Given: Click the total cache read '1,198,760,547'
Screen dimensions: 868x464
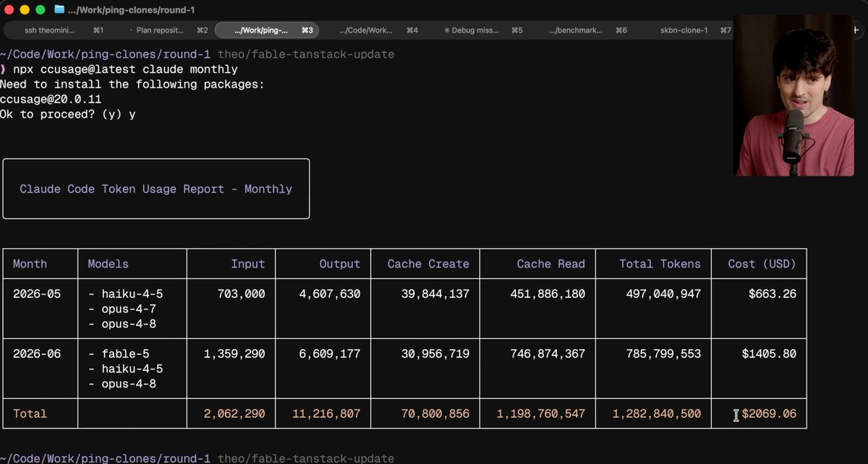Looking at the screenshot, I should [x=540, y=414].
